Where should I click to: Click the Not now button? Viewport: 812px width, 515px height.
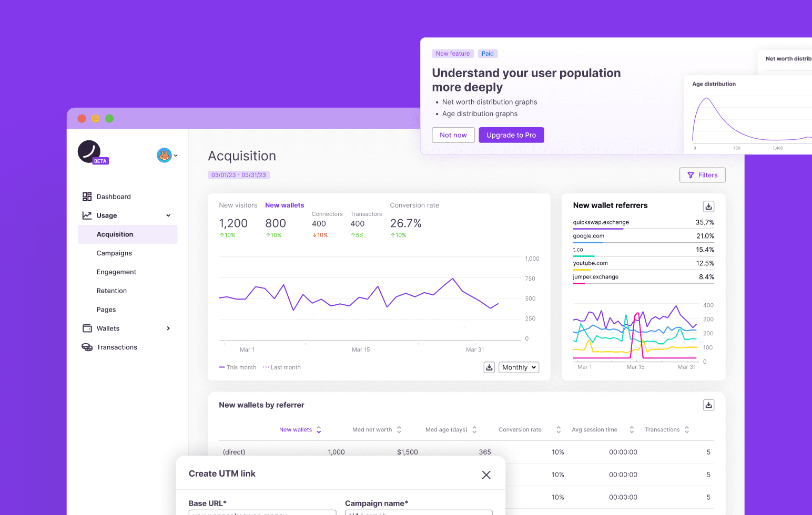(x=453, y=135)
